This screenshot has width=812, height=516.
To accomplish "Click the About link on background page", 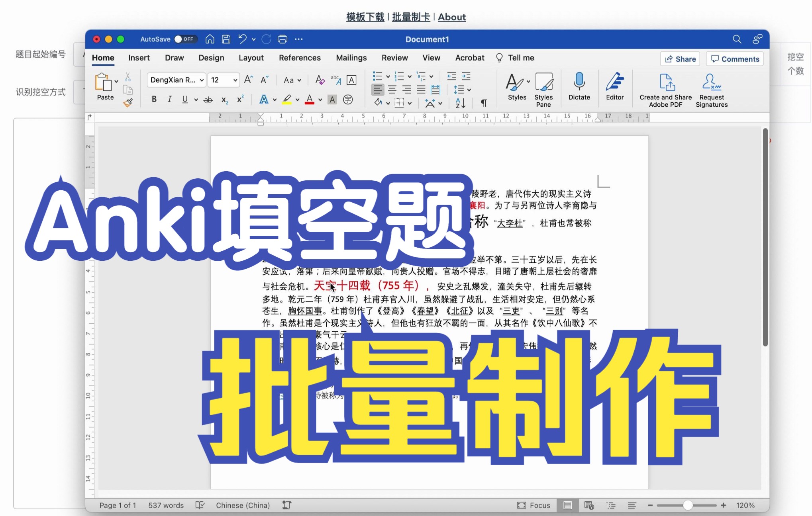I will point(451,17).
